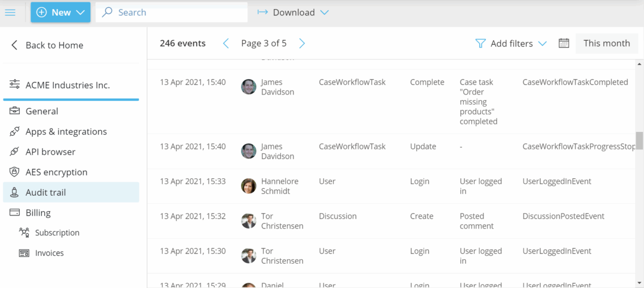The height and width of the screenshot is (288, 644).
Task: Click the Subscription icon in sidebar
Action: 24,233
